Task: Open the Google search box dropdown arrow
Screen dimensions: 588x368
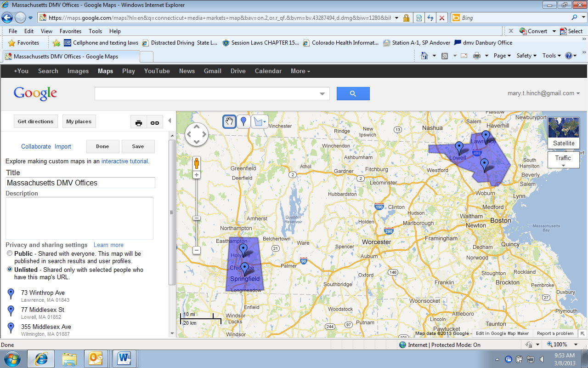Action: (x=322, y=94)
